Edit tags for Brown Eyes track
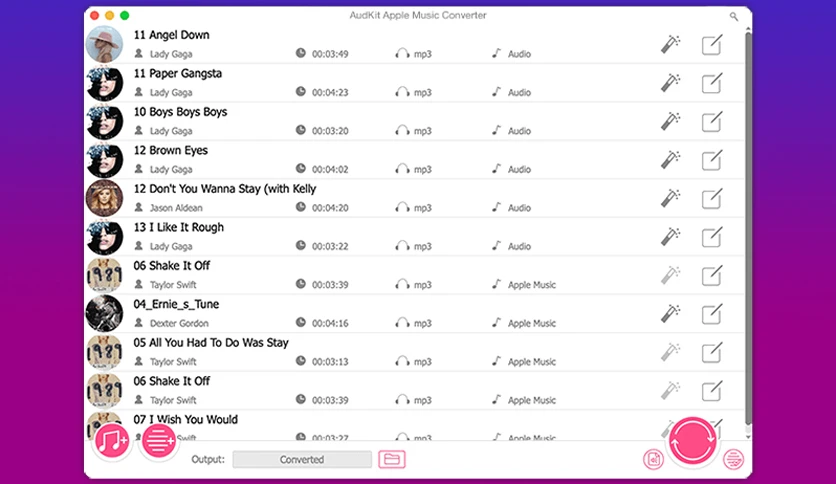The height and width of the screenshot is (484, 836). click(x=712, y=159)
